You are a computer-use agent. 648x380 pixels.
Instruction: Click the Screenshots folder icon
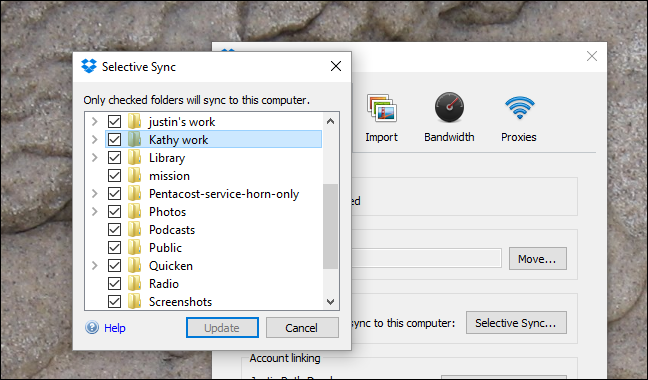(134, 301)
